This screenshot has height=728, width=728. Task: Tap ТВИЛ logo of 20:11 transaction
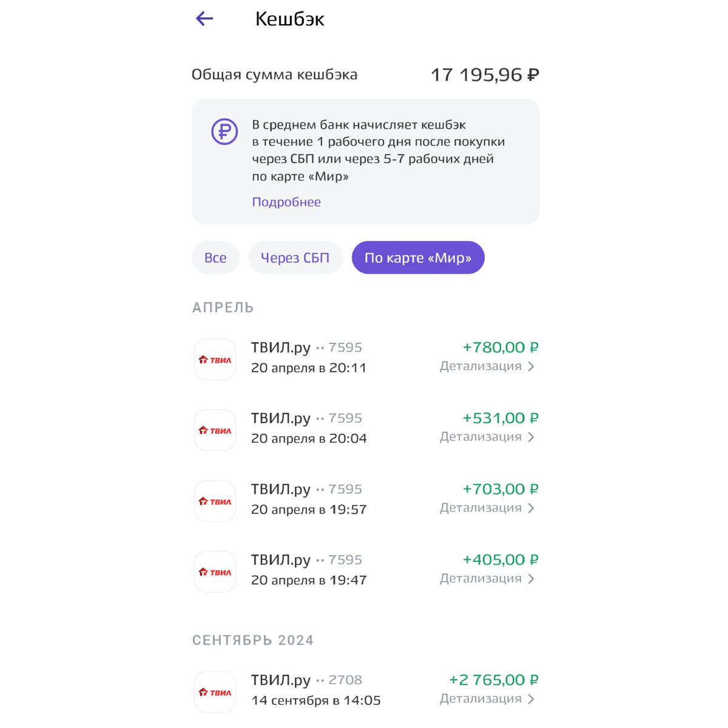pyautogui.click(x=215, y=360)
